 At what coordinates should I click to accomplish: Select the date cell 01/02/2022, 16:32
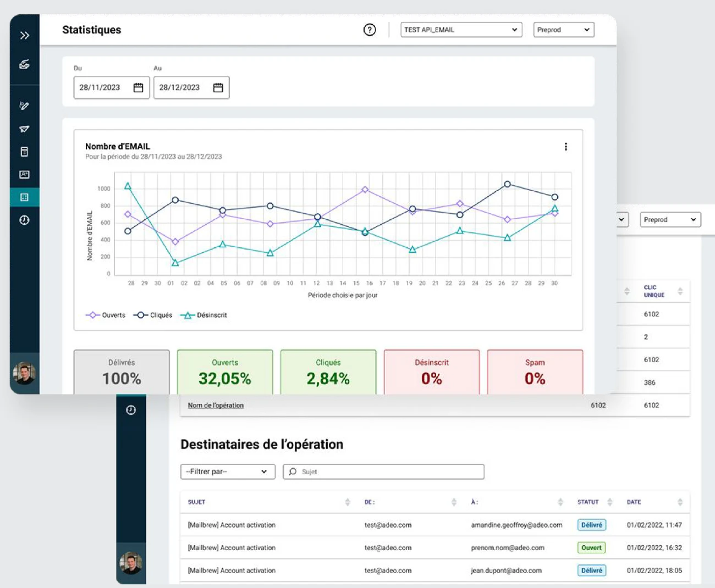click(654, 548)
